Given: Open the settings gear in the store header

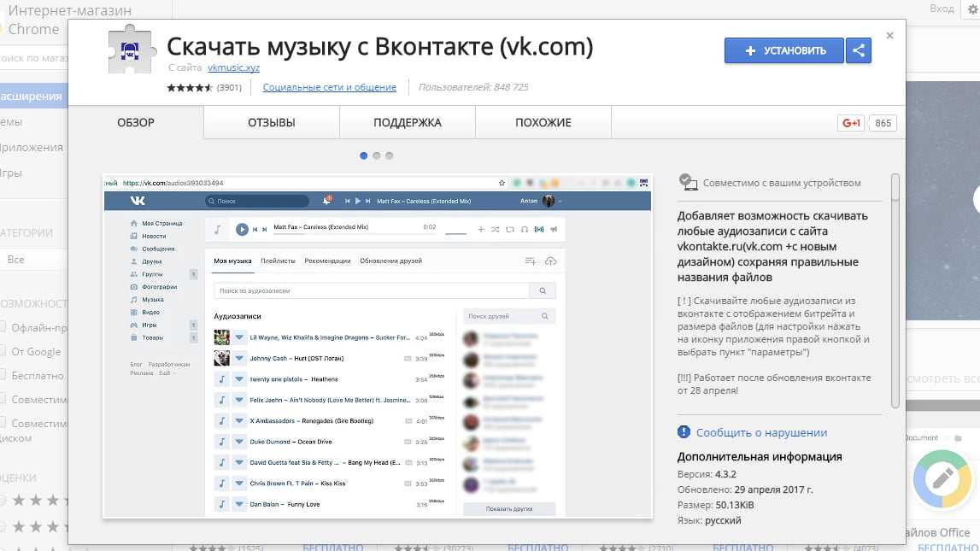Looking at the screenshot, I should pos(972,9).
